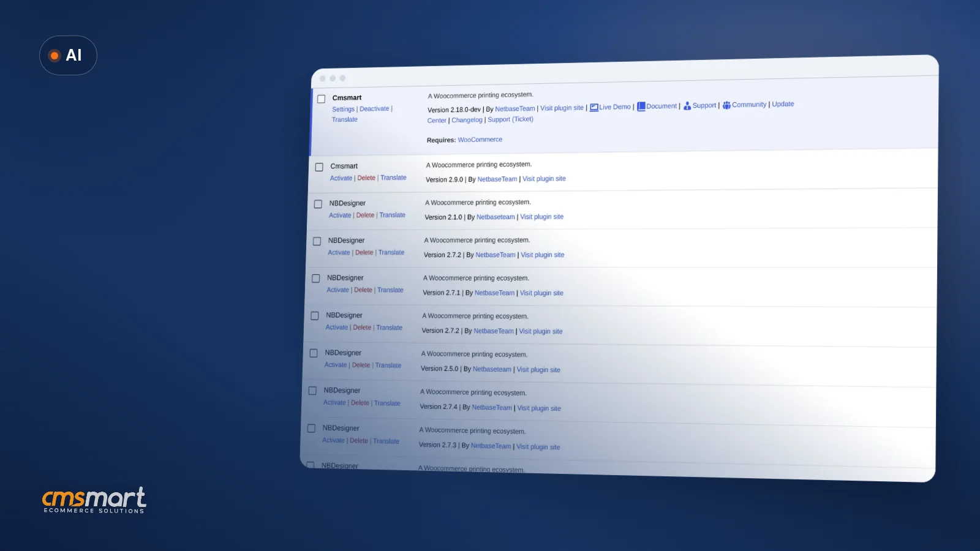The width and height of the screenshot is (980, 551).
Task: Open NetbaseTeam link in version 2.7.3 row
Action: [491, 446]
